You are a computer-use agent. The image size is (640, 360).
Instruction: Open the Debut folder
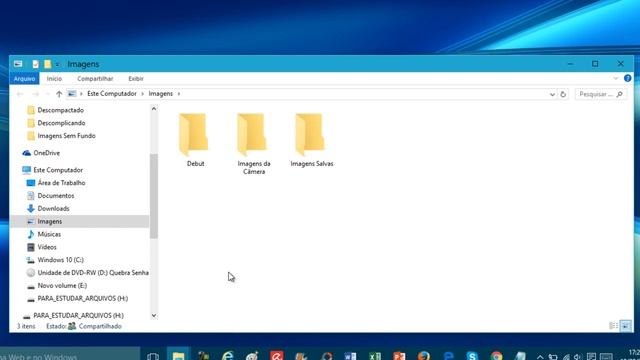[x=195, y=140]
